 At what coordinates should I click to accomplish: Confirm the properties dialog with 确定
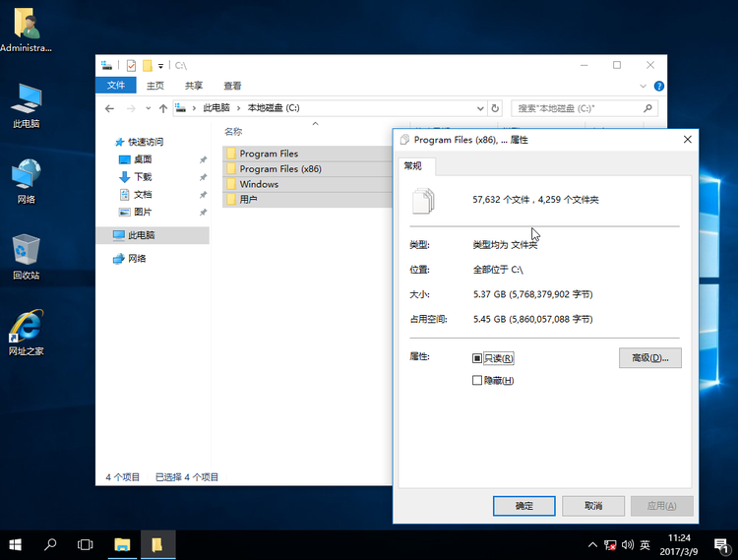tap(523, 506)
